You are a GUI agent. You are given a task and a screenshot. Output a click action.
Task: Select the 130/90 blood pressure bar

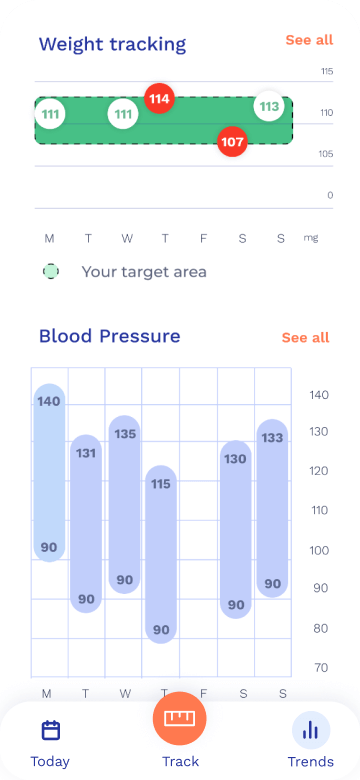(236, 529)
